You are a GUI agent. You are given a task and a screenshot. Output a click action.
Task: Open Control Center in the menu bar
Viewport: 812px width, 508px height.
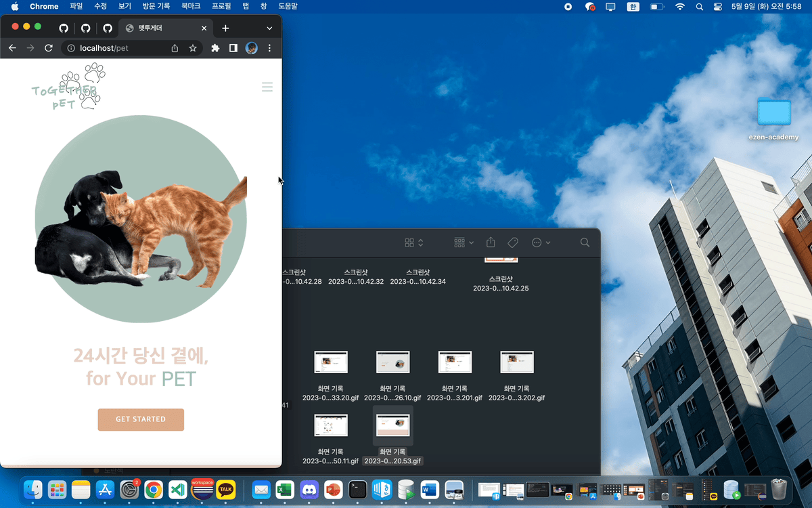pos(718,6)
